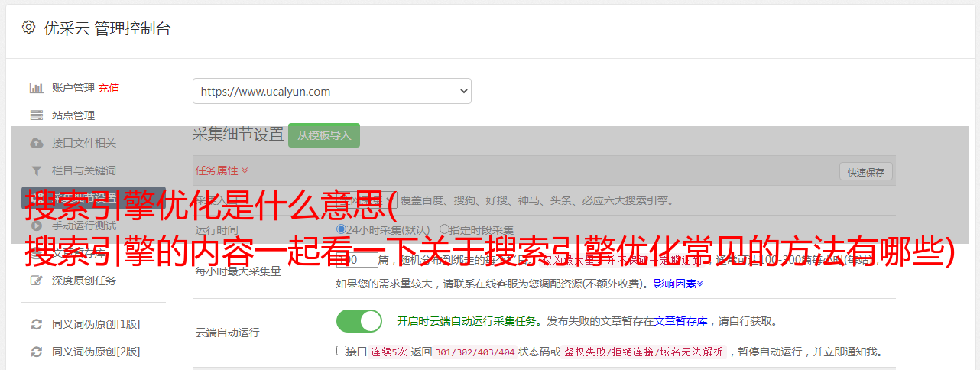Open 同义词伪原创[2版] in the sidebar
980x370 pixels.
click(x=96, y=352)
